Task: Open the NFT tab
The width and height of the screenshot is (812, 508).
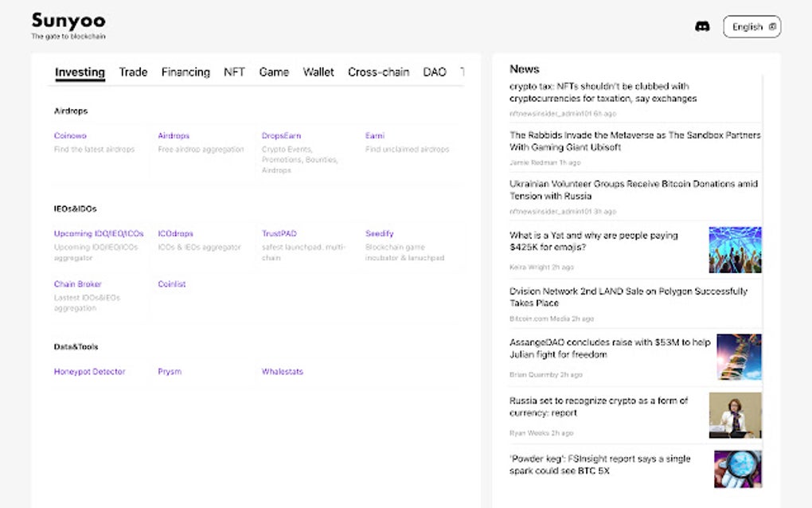Action: (234, 72)
